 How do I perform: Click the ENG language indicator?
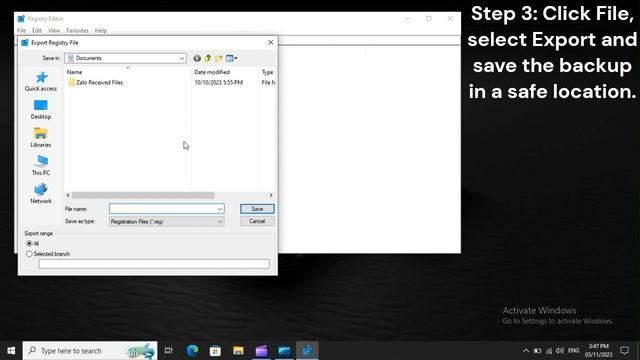click(x=573, y=351)
